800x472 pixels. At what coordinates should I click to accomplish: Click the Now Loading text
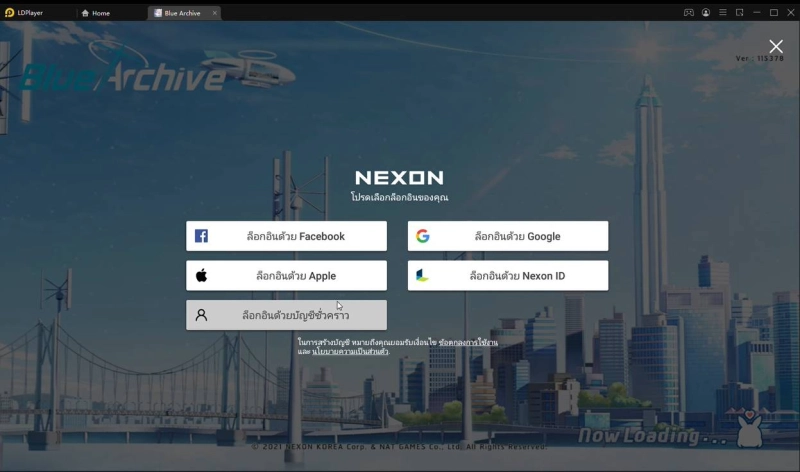(x=653, y=436)
